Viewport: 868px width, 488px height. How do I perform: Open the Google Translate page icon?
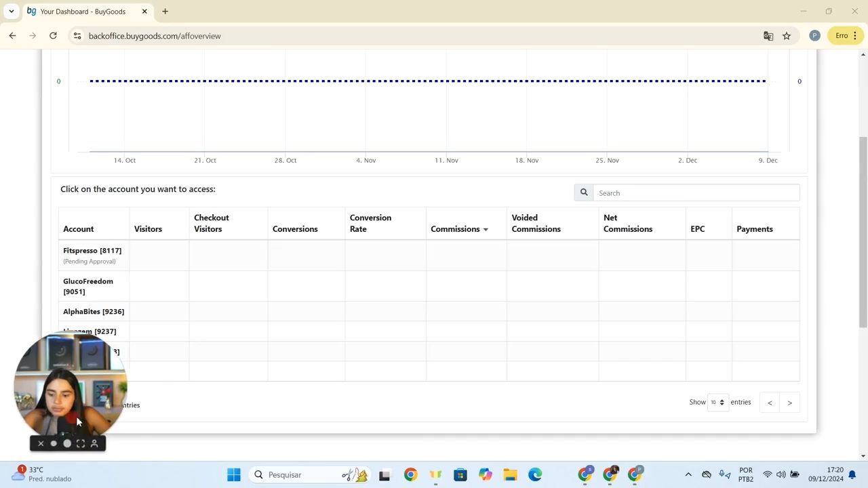click(x=768, y=36)
